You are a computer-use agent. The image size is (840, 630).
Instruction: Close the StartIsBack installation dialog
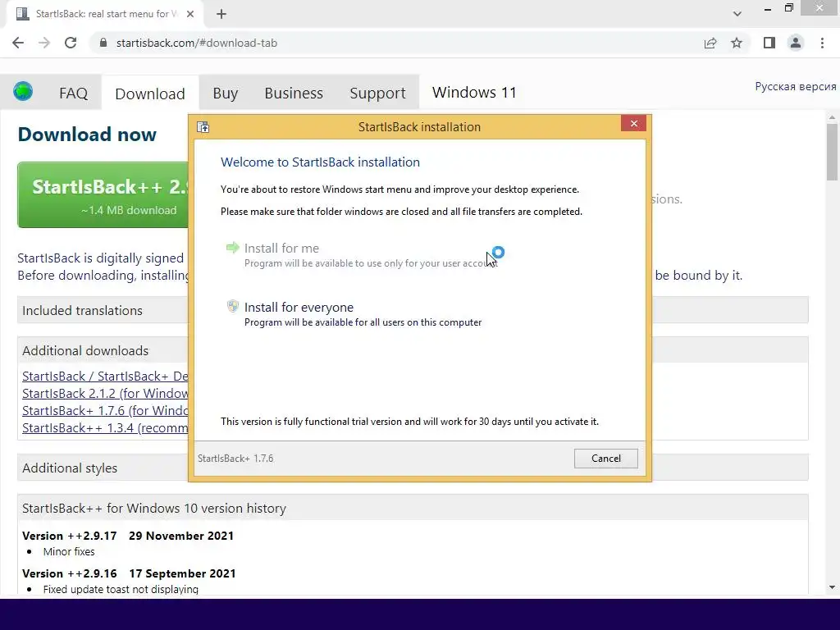[x=634, y=124]
